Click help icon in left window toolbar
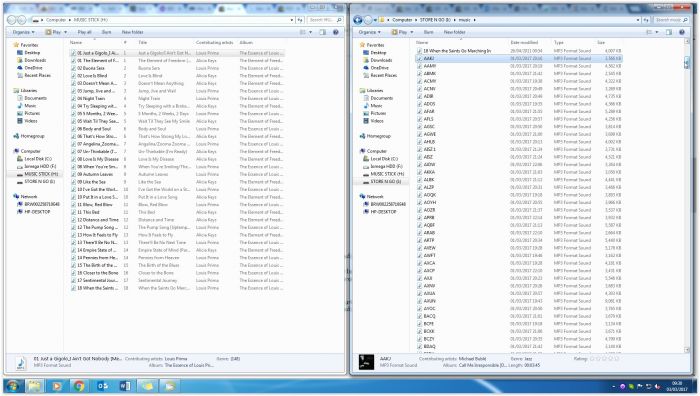Screen dimensions: 700x396 [x=336, y=32]
